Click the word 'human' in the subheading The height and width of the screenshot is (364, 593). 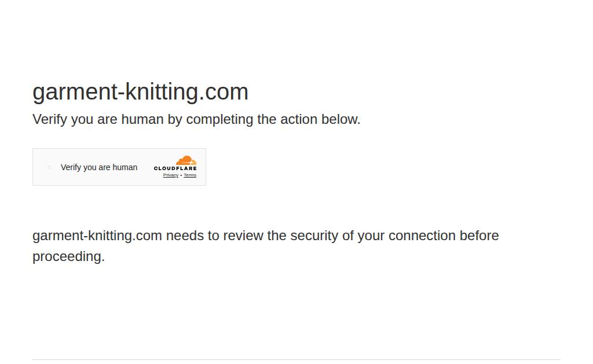point(142,119)
